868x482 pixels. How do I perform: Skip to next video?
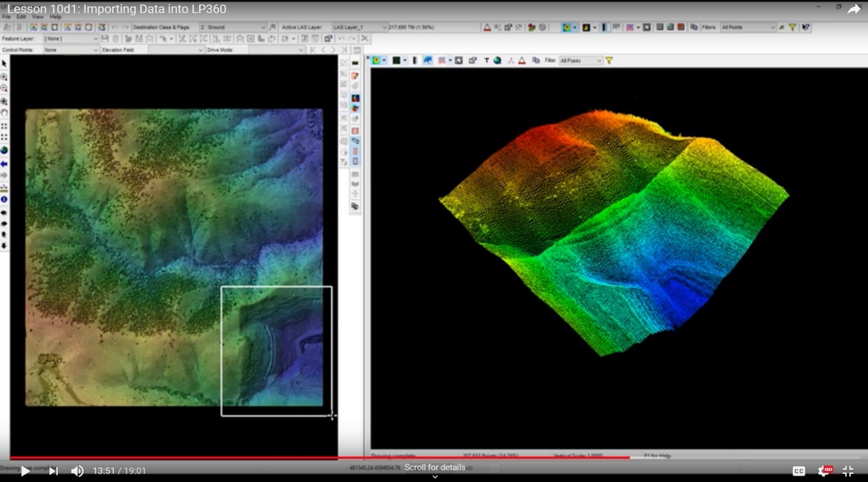53,471
